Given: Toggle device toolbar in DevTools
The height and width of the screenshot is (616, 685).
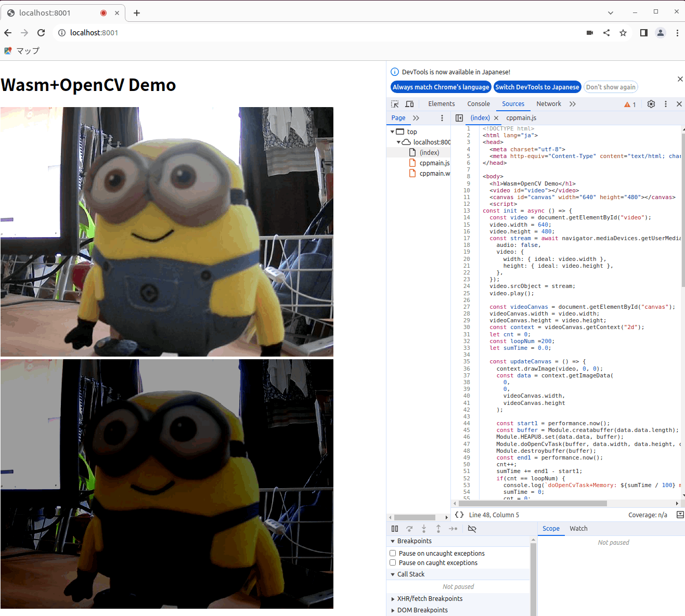Looking at the screenshot, I should (410, 104).
